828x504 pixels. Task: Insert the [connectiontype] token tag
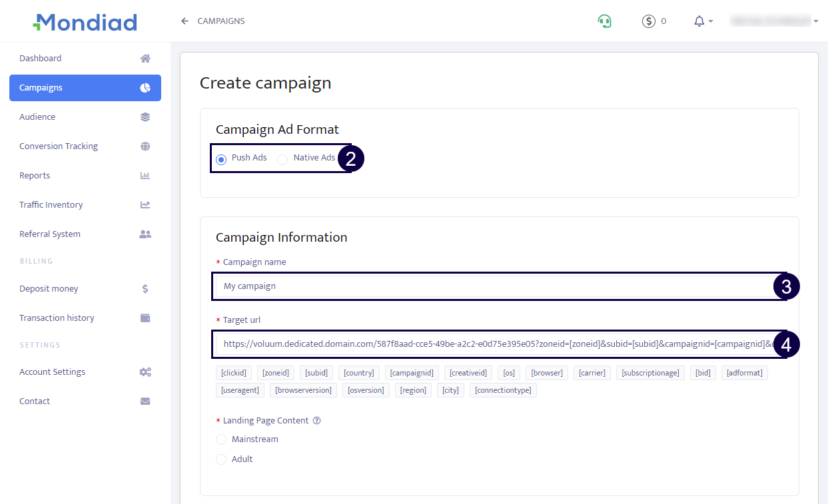pyautogui.click(x=503, y=390)
